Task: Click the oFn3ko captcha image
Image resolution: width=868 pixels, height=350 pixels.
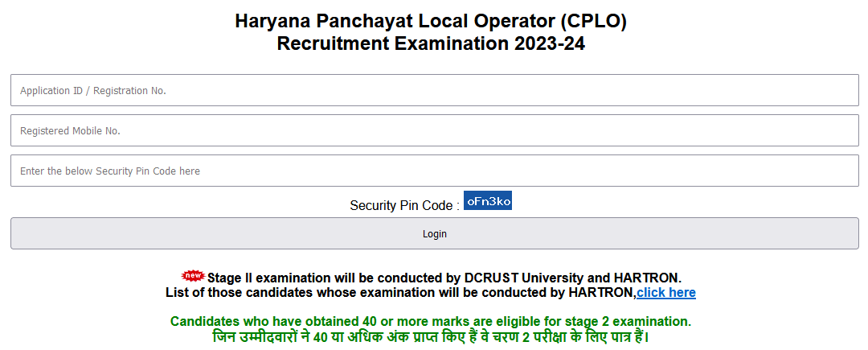Action: (488, 201)
